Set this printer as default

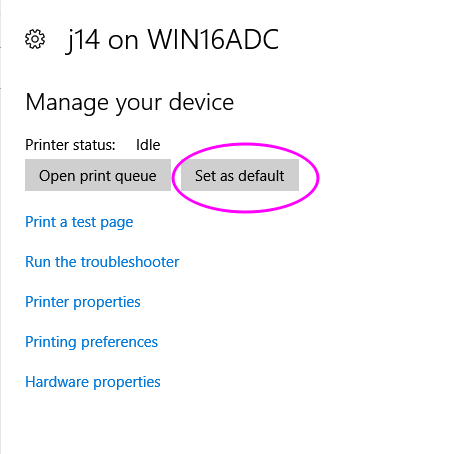pos(240,175)
